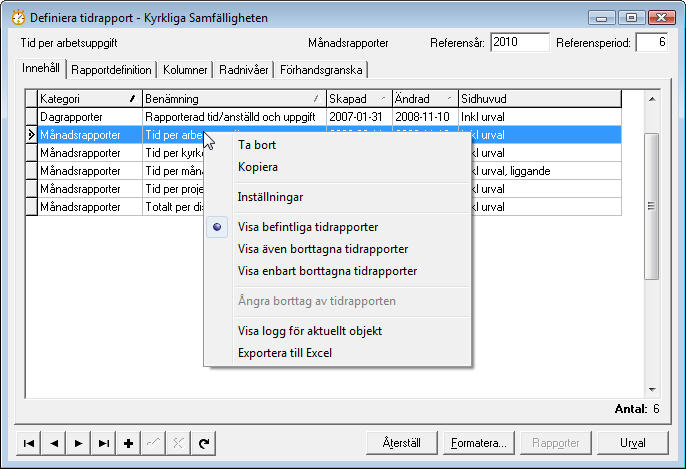Screen dimensions: 686x469
Task: Click scrollbar up arrow of grid
Action: 651,99
